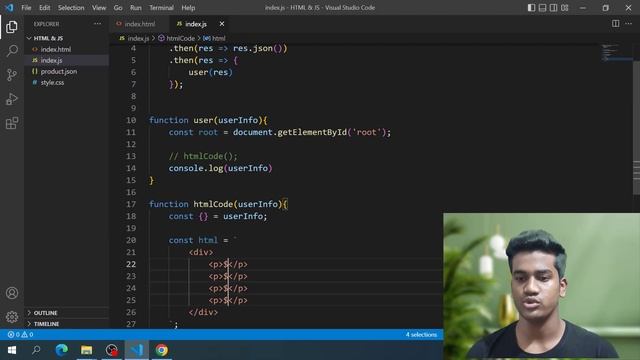Click the errors and warnings status indicator

(20, 334)
